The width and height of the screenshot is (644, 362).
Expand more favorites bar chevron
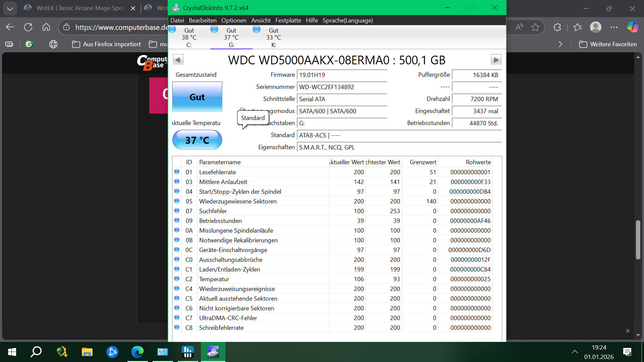coord(560,44)
